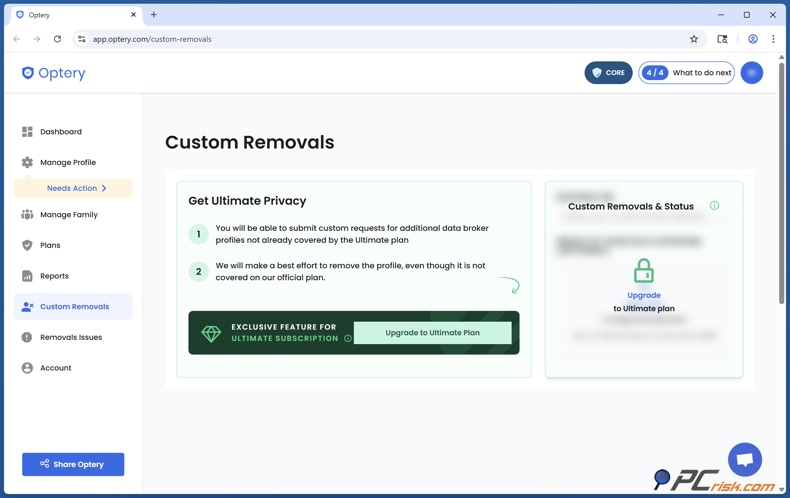The image size is (790, 498).
Task: Bookmark this page with star icon
Action: coord(694,39)
